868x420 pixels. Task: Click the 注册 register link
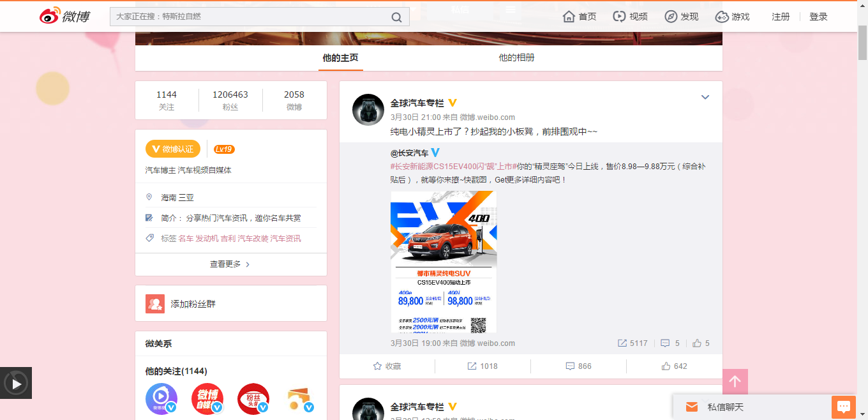781,17
